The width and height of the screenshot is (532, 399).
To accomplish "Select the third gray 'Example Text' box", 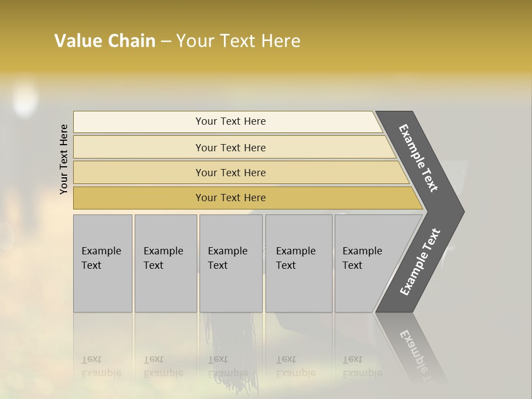I will point(231,263).
